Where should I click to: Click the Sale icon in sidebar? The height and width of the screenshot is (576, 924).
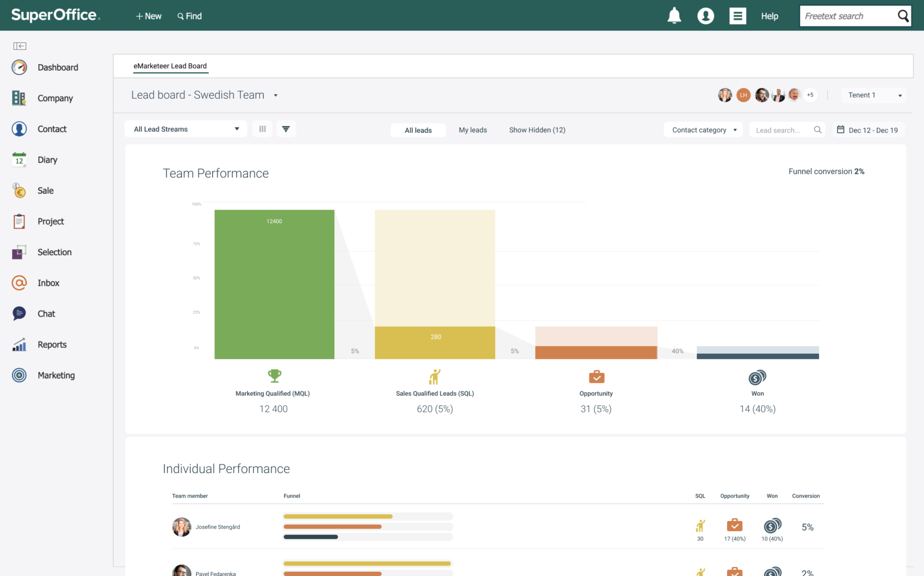[x=19, y=190]
